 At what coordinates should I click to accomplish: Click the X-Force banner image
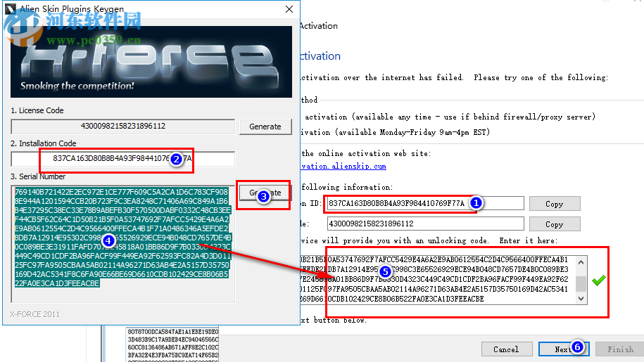[x=151, y=61]
